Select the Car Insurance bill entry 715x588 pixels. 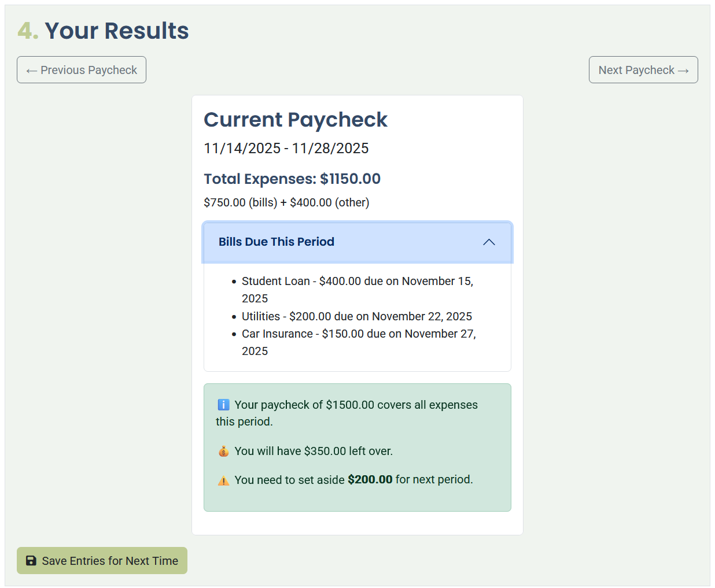(359, 342)
